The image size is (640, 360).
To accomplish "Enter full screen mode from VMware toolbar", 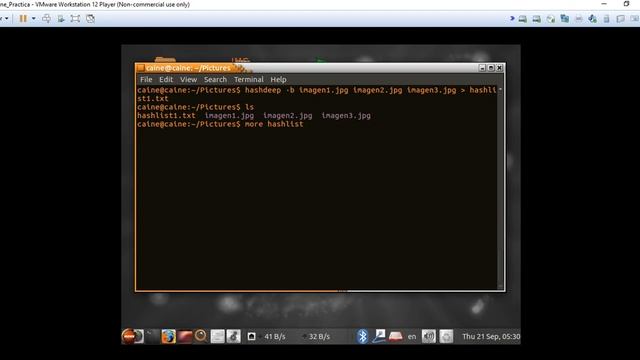I will [75, 18].
